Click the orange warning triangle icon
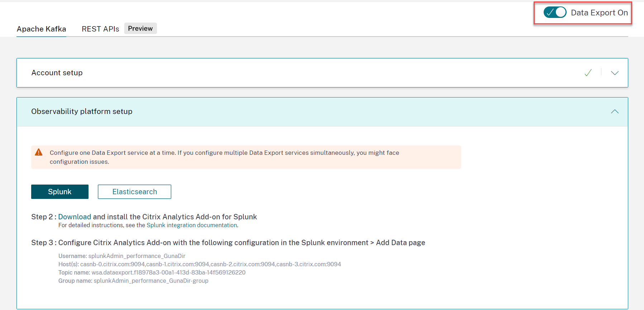 tap(39, 152)
